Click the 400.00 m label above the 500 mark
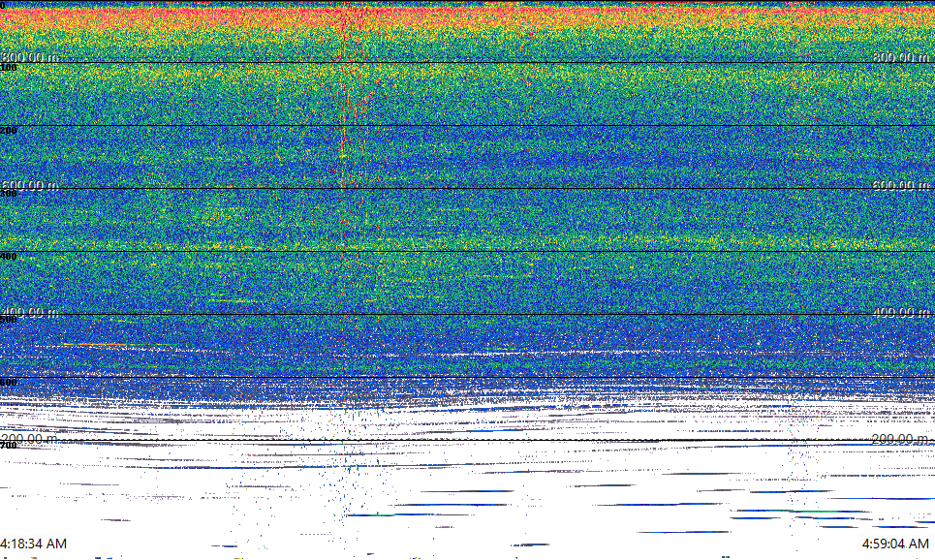935x560 pixels. (30, 312)
